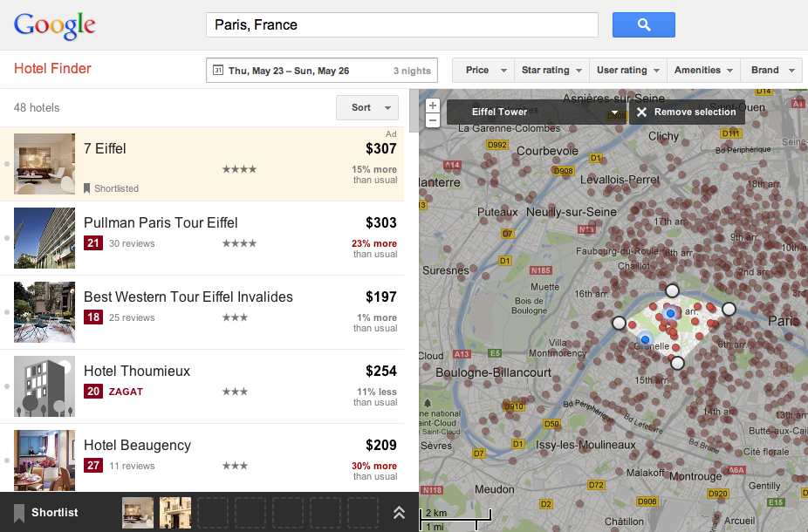The width and height of the screenshot is (808, 532).
Task: Click the $303 price for Pullman
Action: (x=381, y=223)
